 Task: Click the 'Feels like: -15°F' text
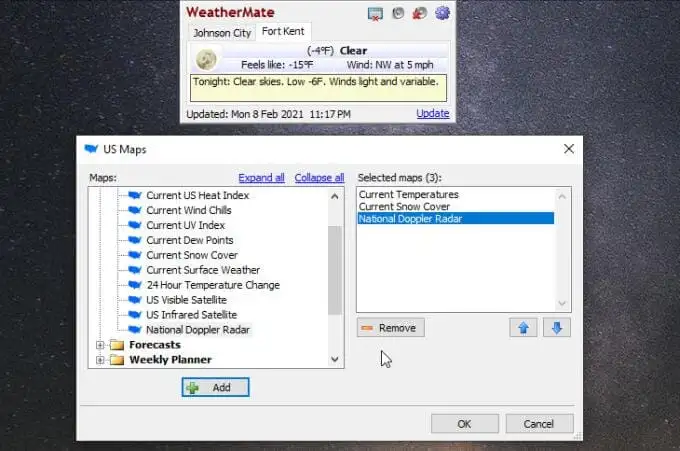pyautogui.click(x=277, y=65)
